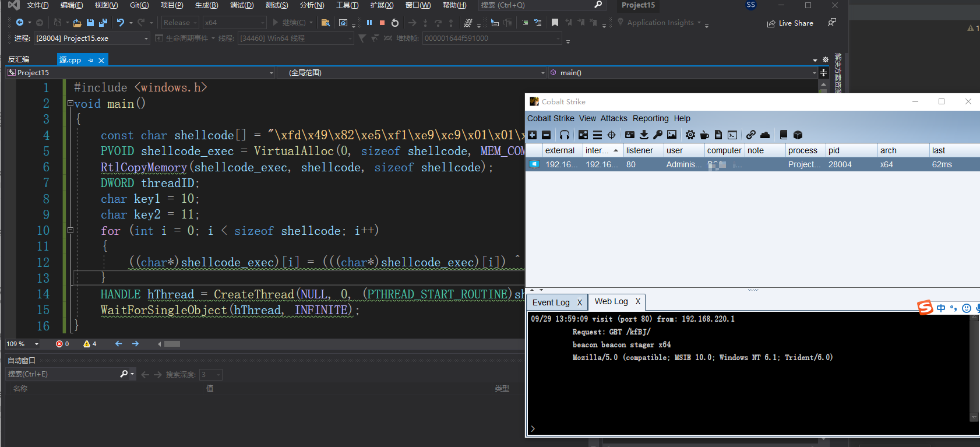Click the Save file icon in Visual Studio
980x447 pixels.
(90, 23)
